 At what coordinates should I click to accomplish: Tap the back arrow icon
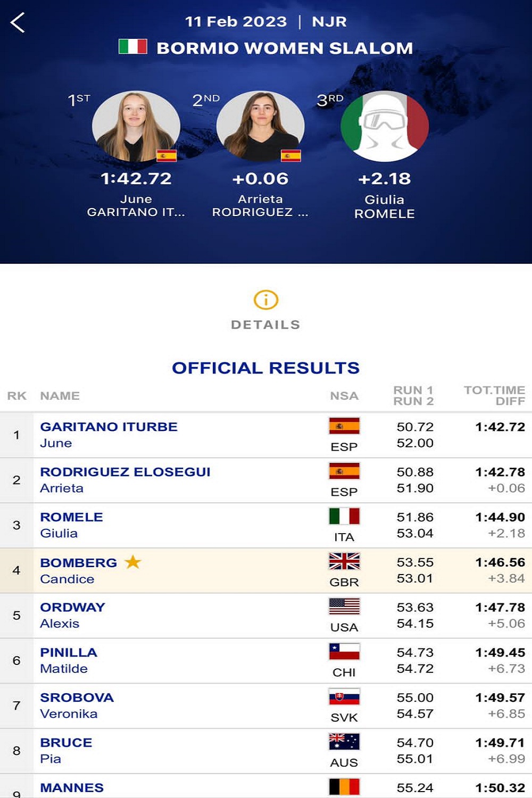click(x=18, y=22)
